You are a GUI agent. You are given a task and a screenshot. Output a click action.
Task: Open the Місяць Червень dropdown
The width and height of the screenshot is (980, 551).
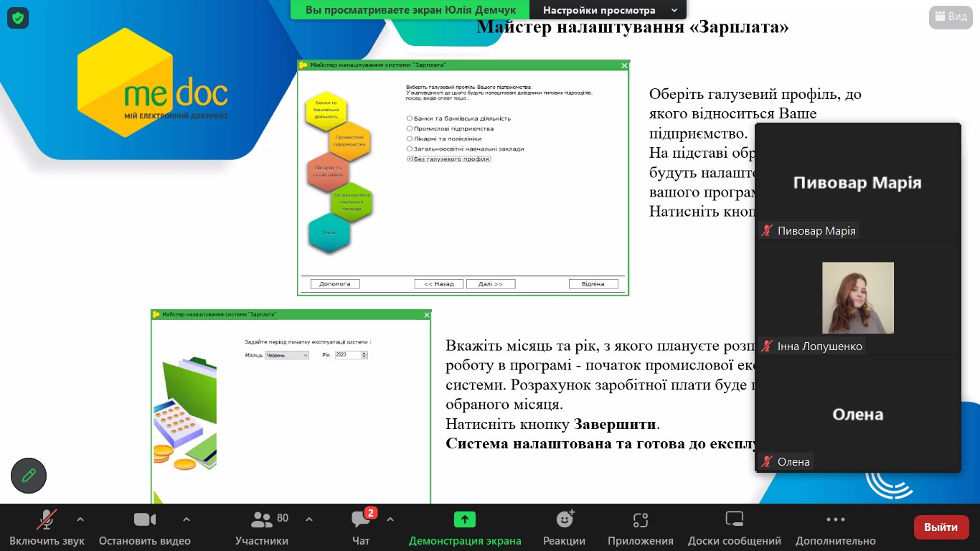287,355
